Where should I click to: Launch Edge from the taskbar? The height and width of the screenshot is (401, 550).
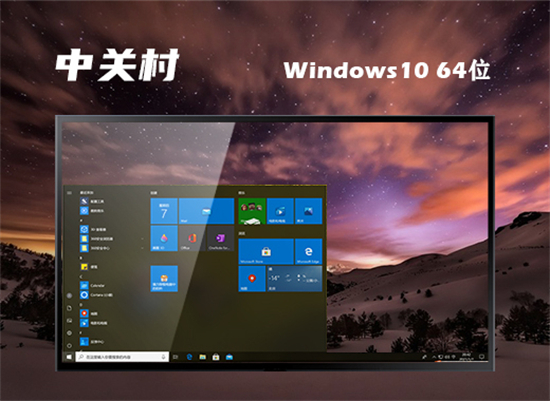(189, 357)
